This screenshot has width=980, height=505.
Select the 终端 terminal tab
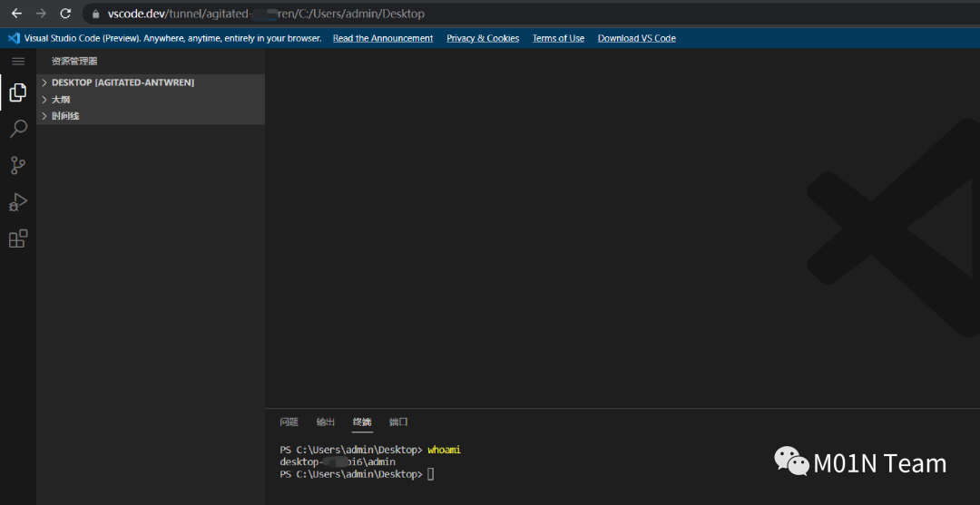[x=362, y=422]
